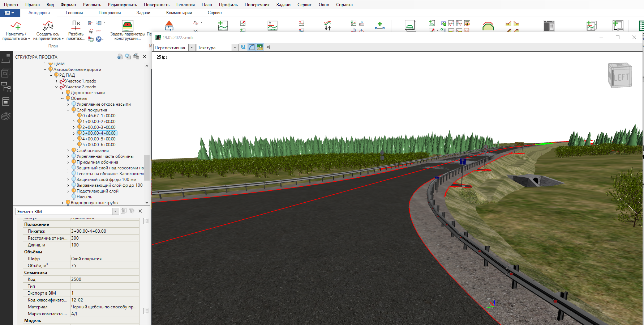Click the project tree icon in left sidebar

pyautogui.click(x=6, y=87)
